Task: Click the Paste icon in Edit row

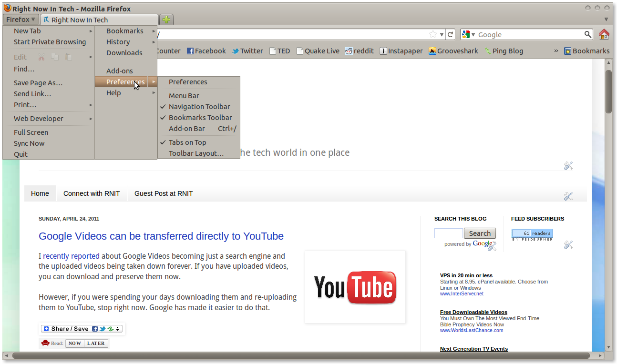Action: click(x=68, y=57)
